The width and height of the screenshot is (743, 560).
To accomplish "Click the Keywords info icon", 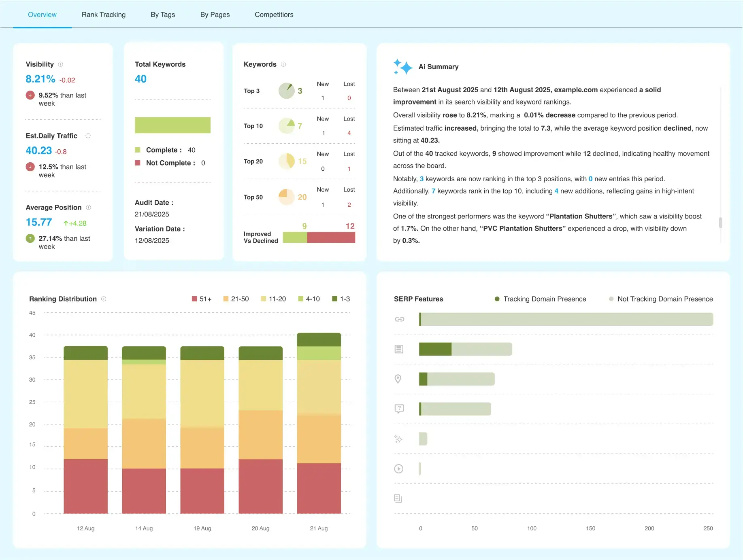I will [283, 64].
